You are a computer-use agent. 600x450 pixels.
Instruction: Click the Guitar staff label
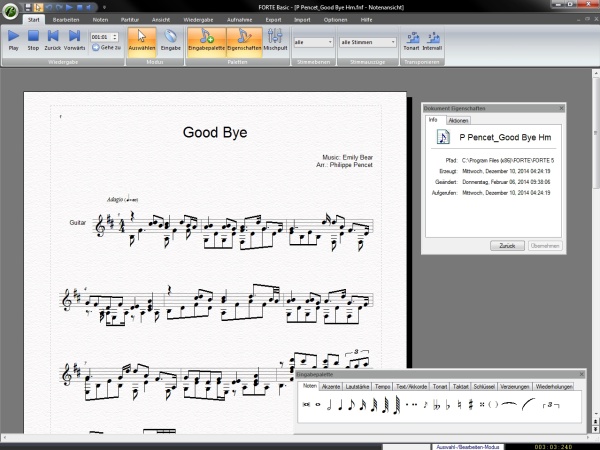[78, 222]
